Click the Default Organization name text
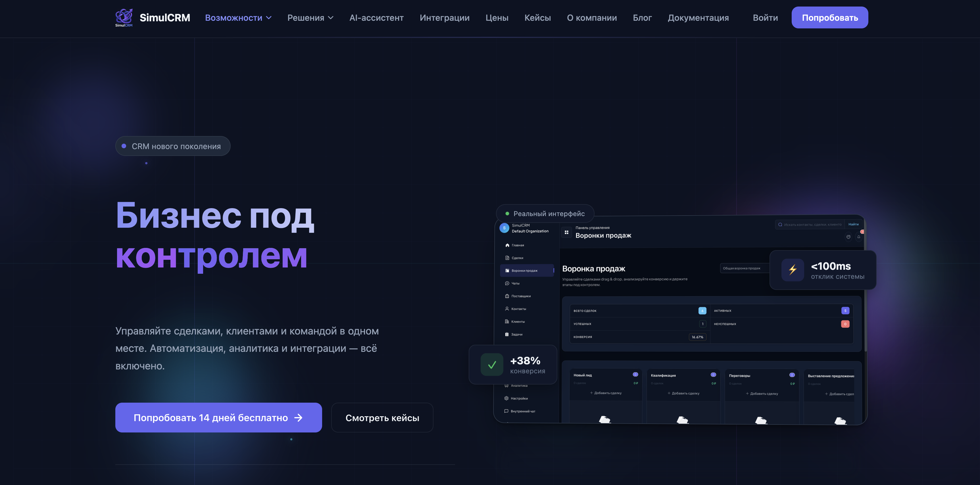The height and width of the screenshot is (485, 980). click(x=530, y=231)
